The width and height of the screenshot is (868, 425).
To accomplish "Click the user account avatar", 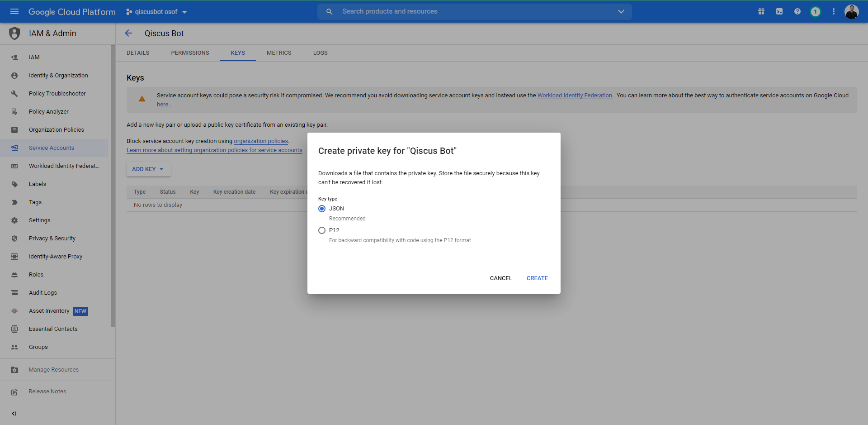I will pyautogui.click(x=851, y=12).
